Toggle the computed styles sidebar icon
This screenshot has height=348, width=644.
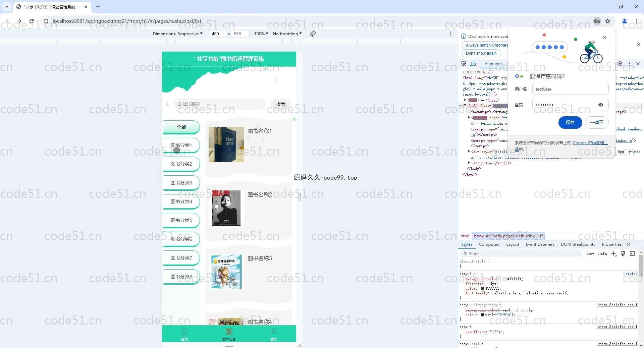click(632, 253)
